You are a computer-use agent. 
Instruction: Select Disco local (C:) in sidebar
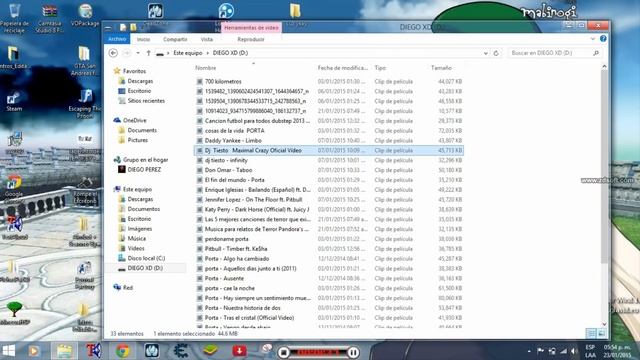pos(146,258)
